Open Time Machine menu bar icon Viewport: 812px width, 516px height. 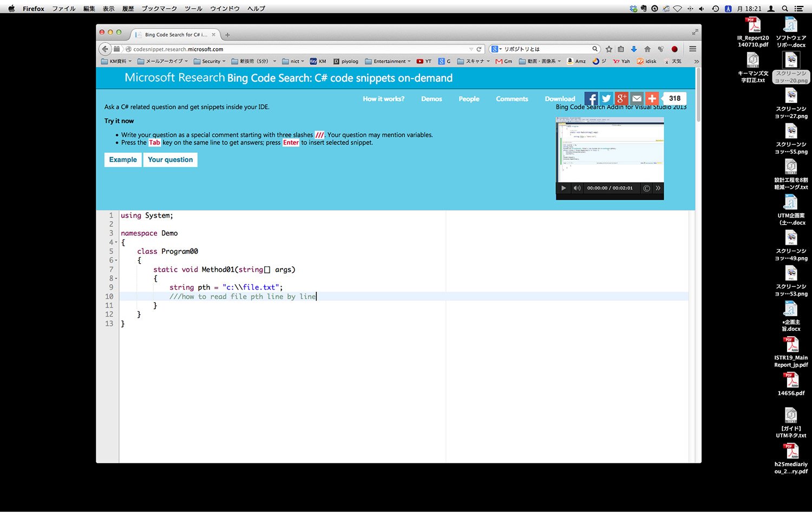[x=715, y=9]
